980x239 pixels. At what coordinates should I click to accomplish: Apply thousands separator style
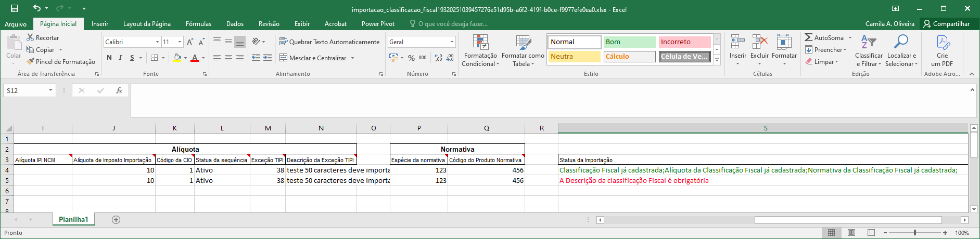coord(423,58)
